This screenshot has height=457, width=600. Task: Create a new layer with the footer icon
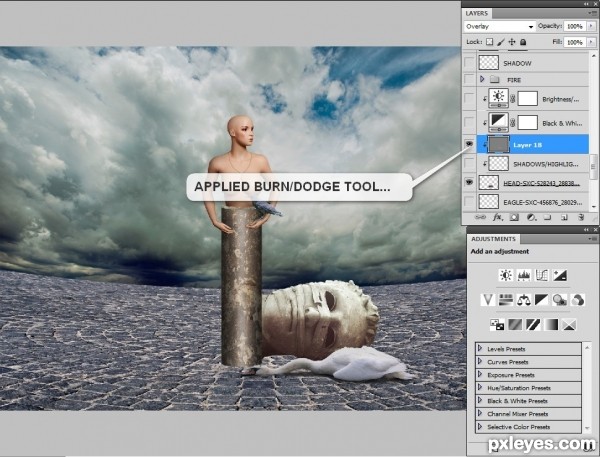[x=564, y=217]
